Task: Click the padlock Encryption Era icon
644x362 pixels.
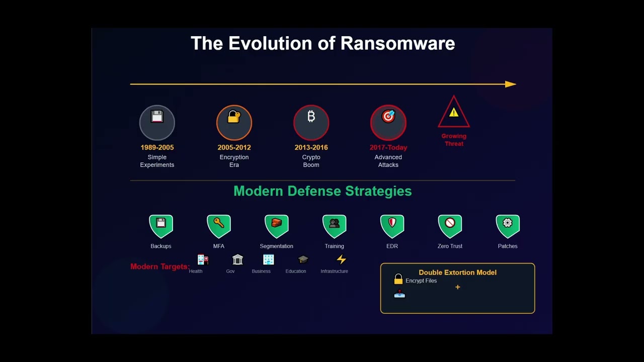Action: click(x=234, y=122)
